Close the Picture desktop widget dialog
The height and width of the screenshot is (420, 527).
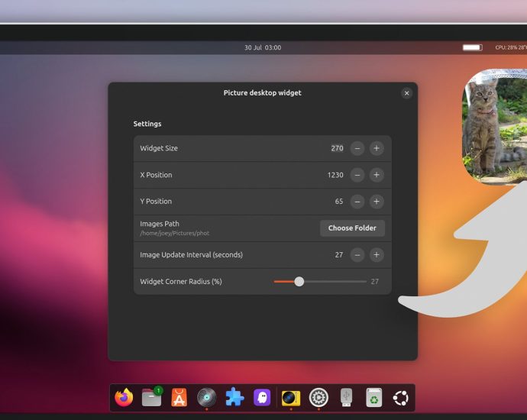tap(406, 93)
